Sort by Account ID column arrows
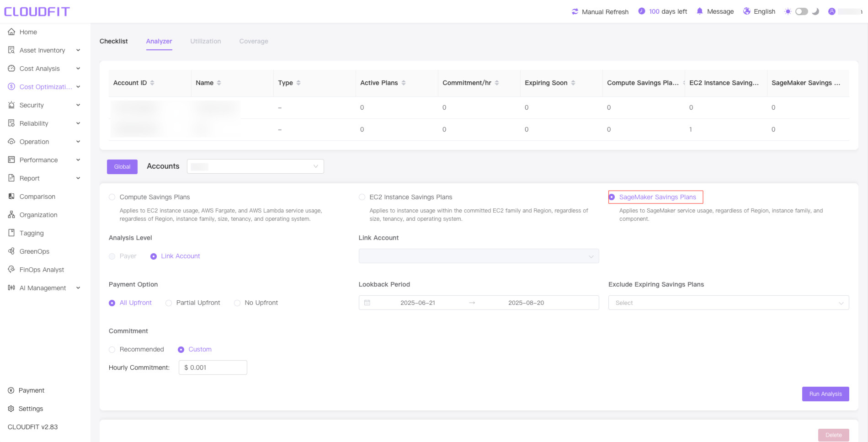 [152, 83]
